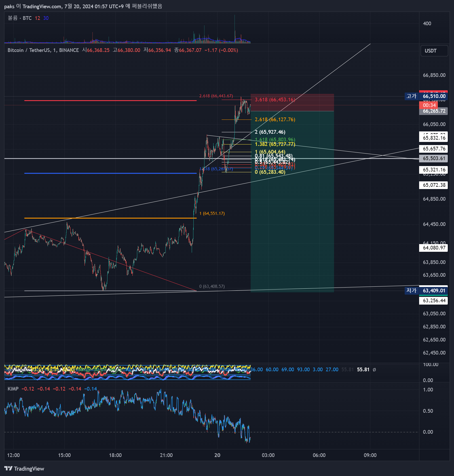Click the 15:00 time axis label
Viewport: 454px width, 476px height.
click(x=64, y=455)
